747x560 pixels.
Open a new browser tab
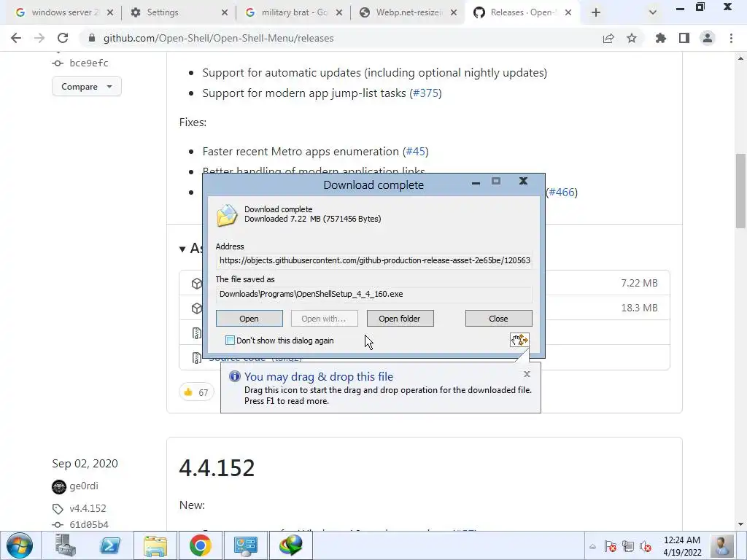[596, 12]
